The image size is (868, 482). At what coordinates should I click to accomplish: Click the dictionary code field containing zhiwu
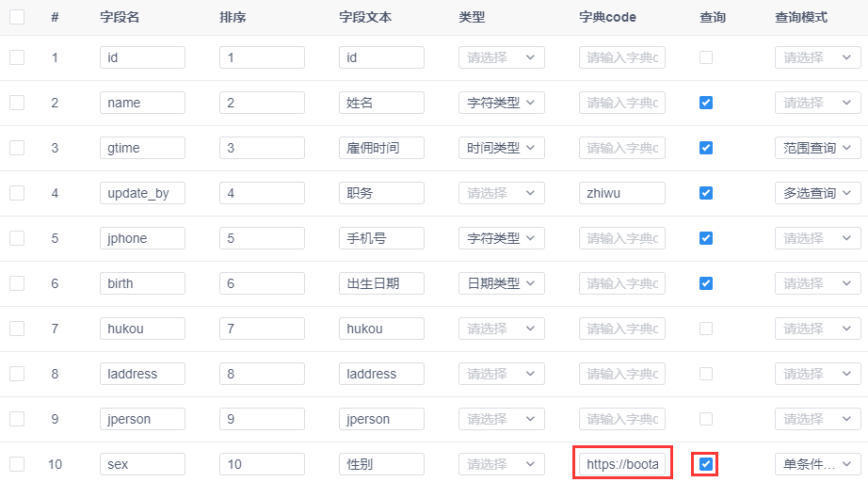tap(622, 193)
